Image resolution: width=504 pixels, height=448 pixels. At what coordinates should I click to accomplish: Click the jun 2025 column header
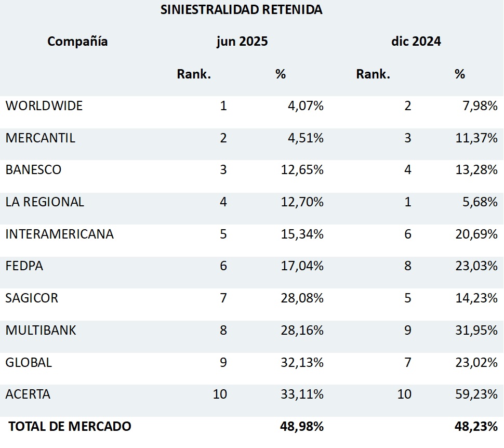[x=242, y=42]
